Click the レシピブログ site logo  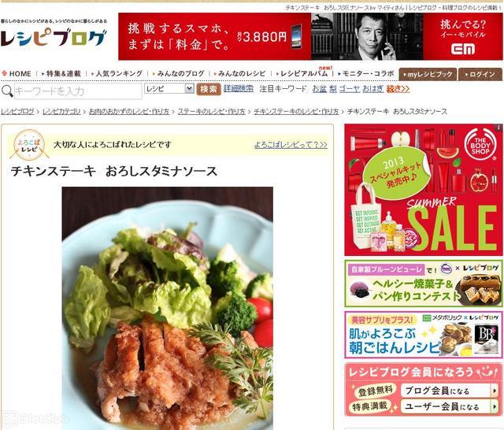(x=53, y=38)
